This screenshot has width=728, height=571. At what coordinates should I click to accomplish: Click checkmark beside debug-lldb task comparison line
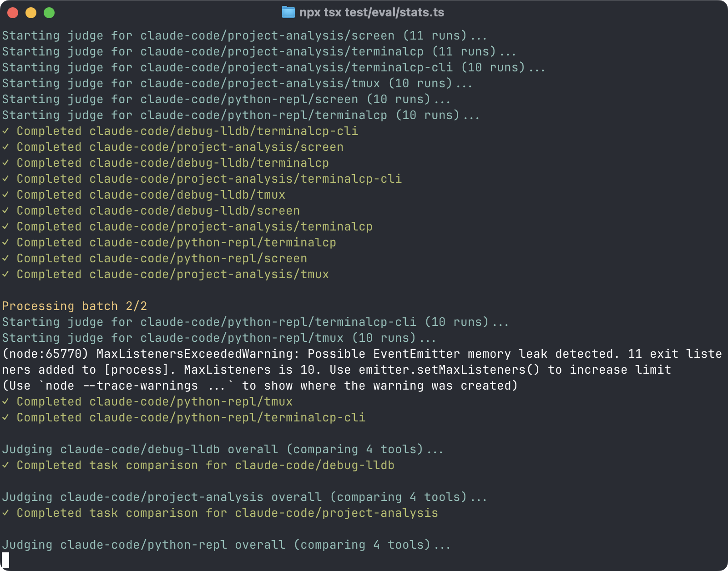click(5, 466)
